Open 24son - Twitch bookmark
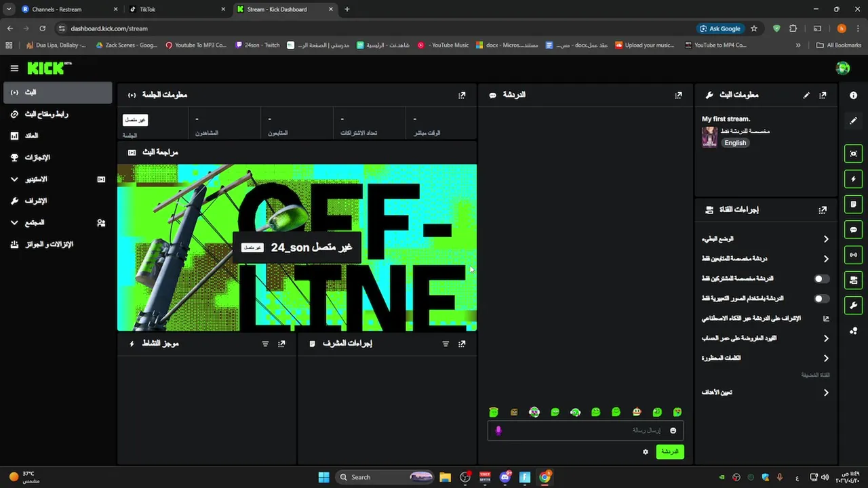Screen dimensions: 868x488 pyautogui.click(x=258, y=45)
